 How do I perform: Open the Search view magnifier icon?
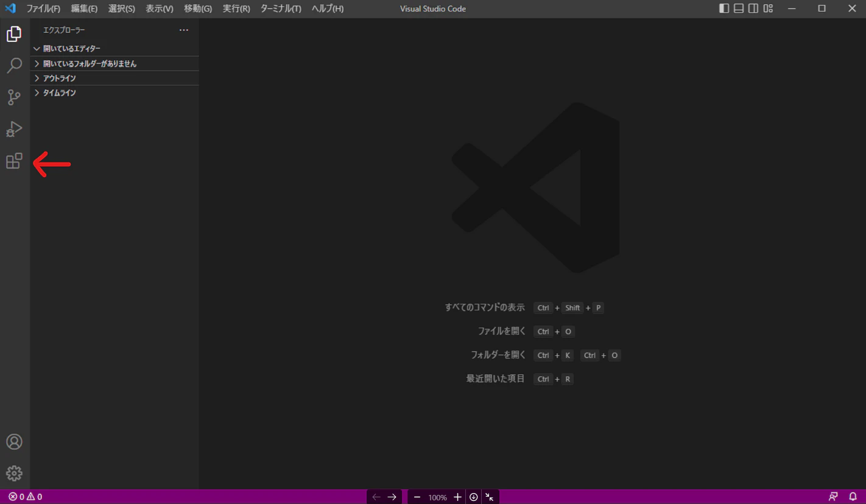[14, 65]
